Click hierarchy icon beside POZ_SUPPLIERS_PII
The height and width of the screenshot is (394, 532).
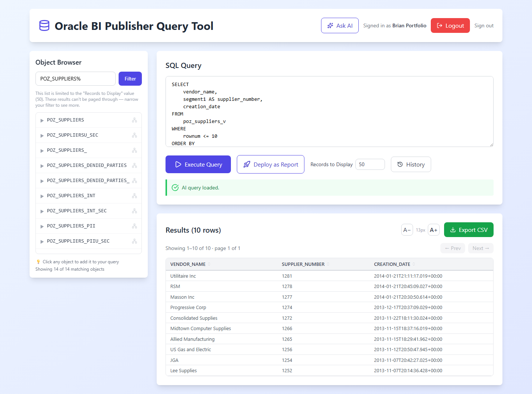point(134,226)
